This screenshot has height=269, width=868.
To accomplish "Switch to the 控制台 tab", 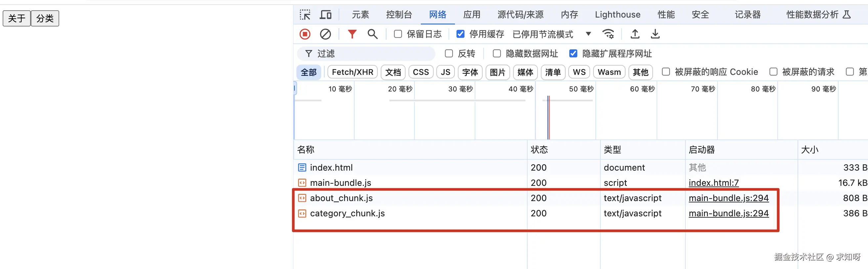I will [399, 15].
